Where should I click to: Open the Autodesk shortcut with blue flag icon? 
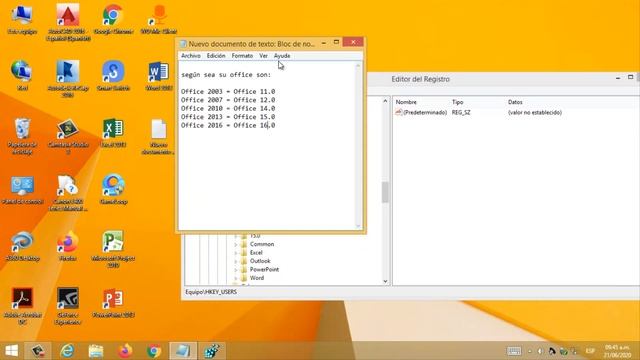[68, 78]
